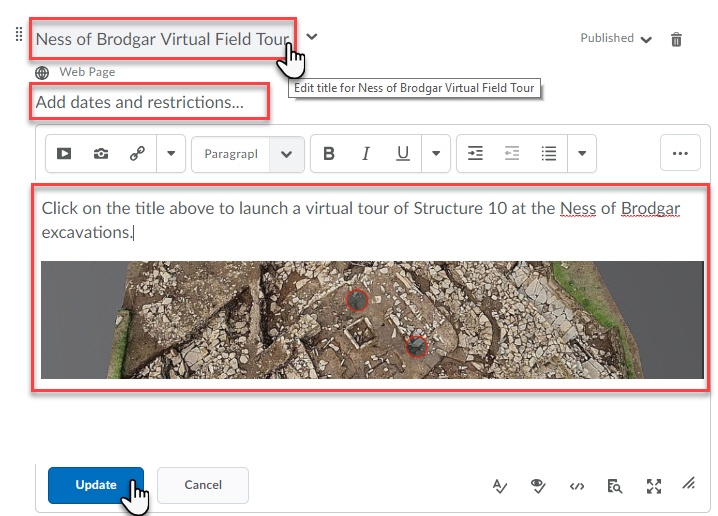Viewport: 718px width, 516px height.
Task: Click Add dates and restrictions
Action: pos(140,102)
